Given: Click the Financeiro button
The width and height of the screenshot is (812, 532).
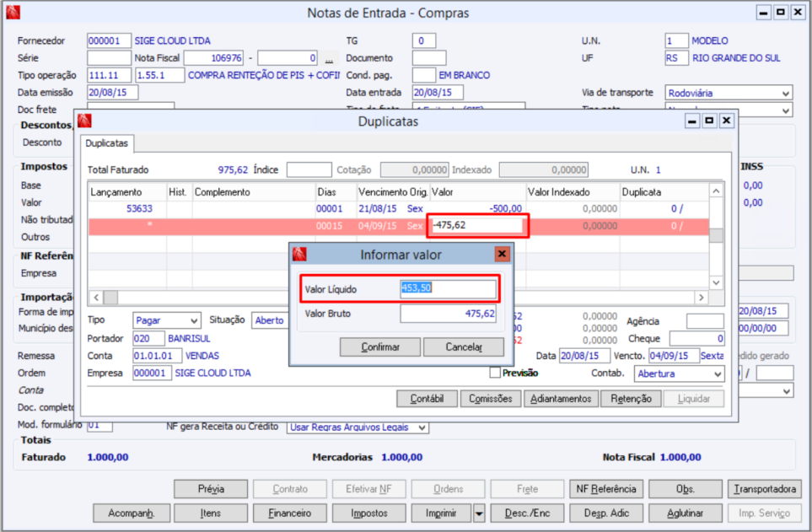Looking at the screenshot, I should click(290, 513).
